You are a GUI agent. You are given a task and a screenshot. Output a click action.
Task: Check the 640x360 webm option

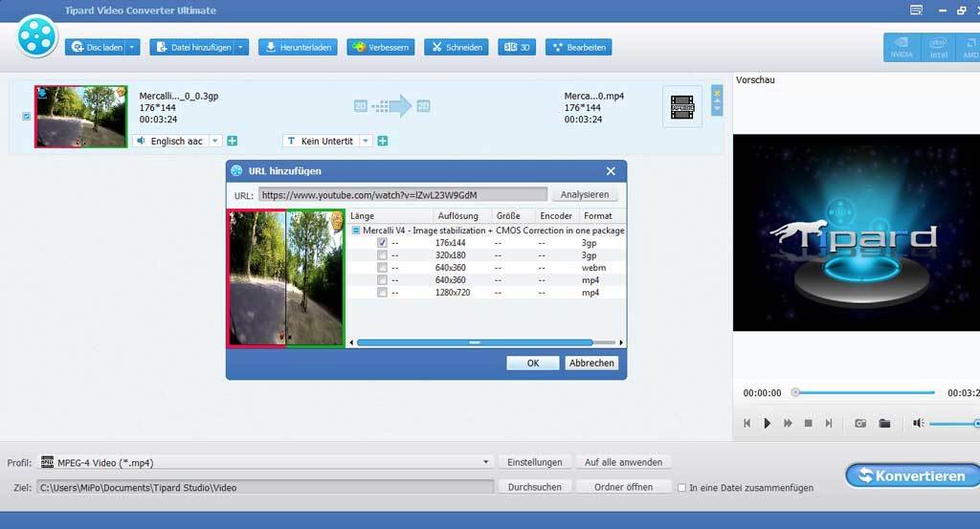click(382, 268)
